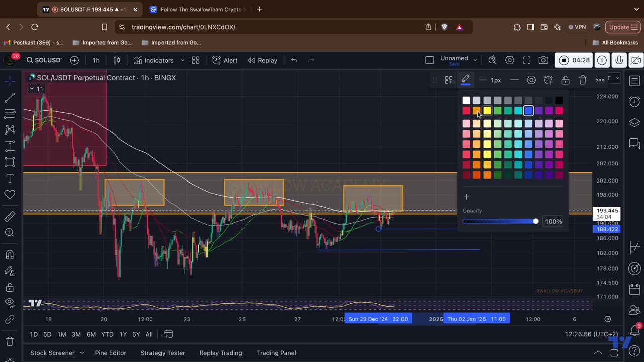Select the All time range
The width and height of the screenshot is (644, 362).
[x=149, y=334]
